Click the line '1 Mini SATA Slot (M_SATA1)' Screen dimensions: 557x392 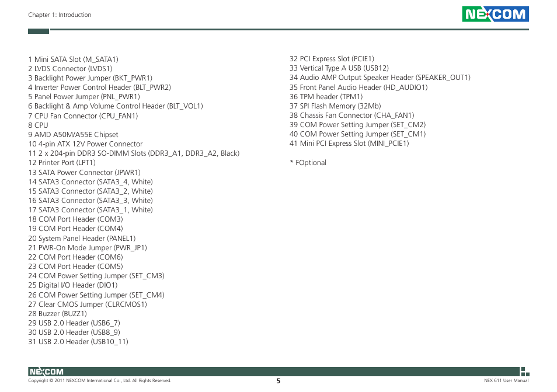73,60
